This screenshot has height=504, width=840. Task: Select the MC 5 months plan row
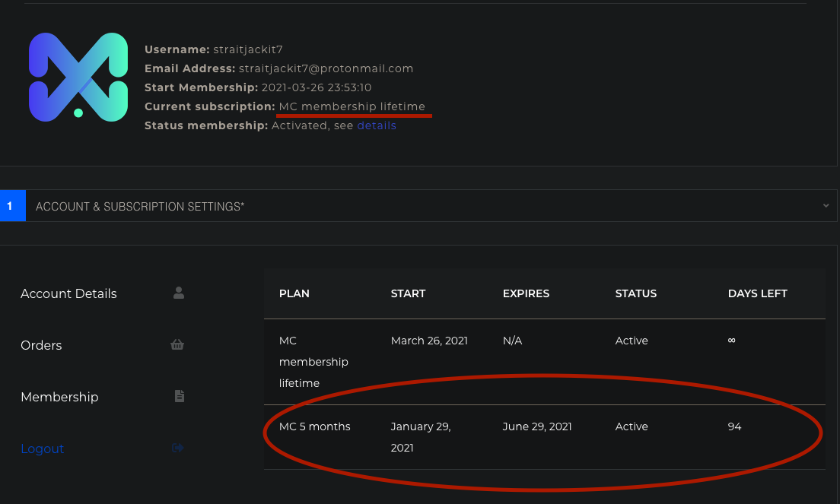pyautogui.click(x=545, y=437)
